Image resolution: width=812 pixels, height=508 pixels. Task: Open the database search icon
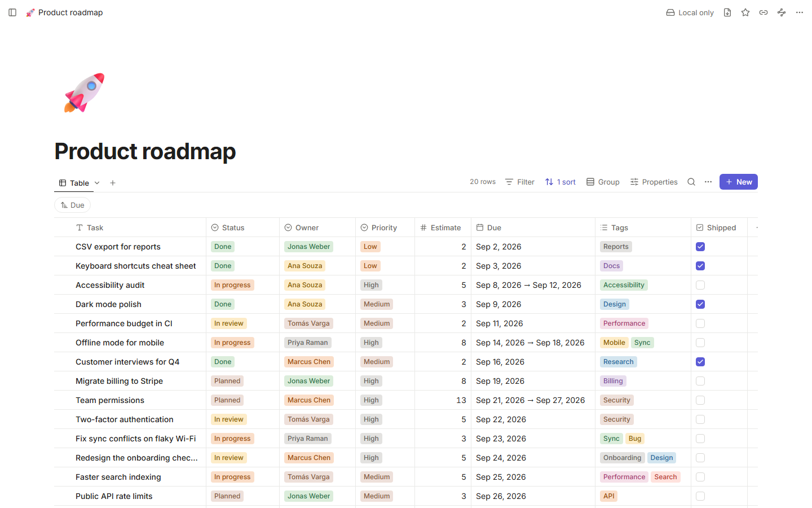tap(691, 182)
